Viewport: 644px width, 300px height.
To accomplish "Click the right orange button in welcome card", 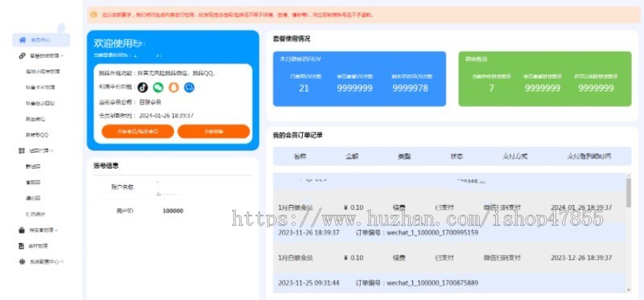I will pos(213,131).
